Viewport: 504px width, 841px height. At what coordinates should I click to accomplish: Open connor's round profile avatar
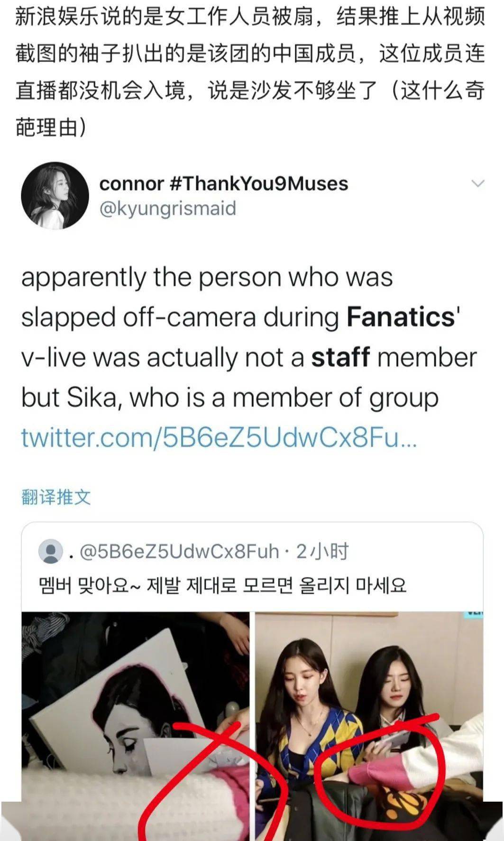pos(55,196)
